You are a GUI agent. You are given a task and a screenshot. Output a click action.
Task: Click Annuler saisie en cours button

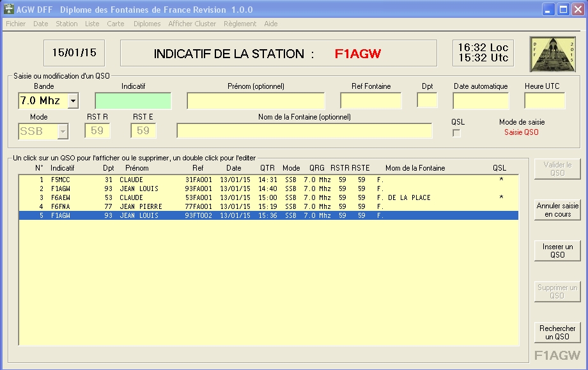click(x=557, y=210)
